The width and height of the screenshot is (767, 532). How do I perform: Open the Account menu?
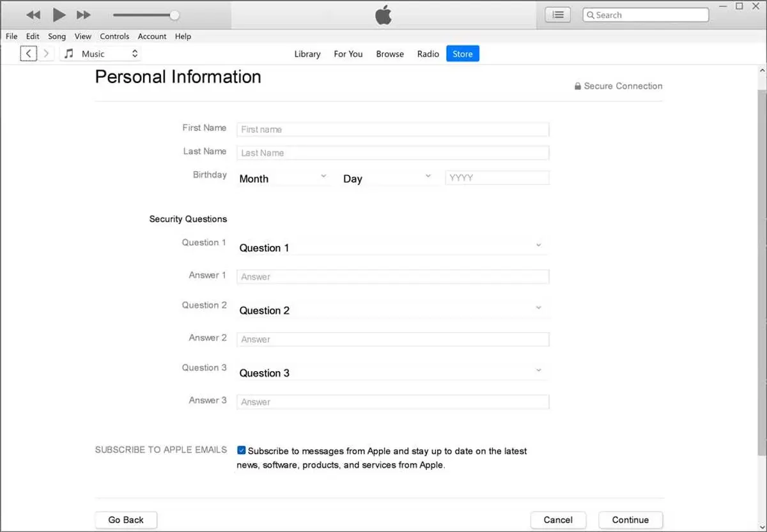coord(152,36)
